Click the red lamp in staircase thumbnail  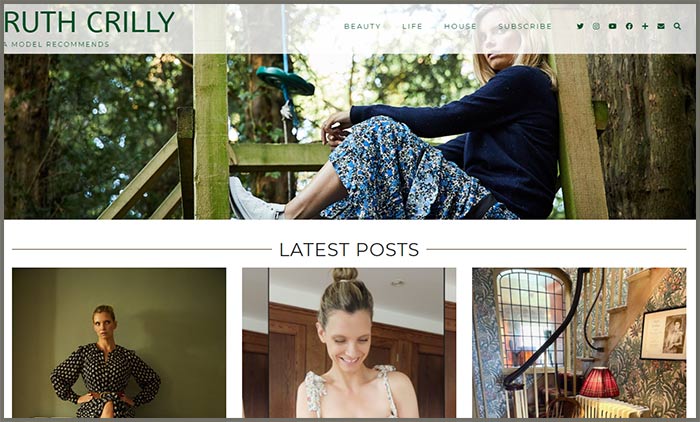tap(599, 382)
